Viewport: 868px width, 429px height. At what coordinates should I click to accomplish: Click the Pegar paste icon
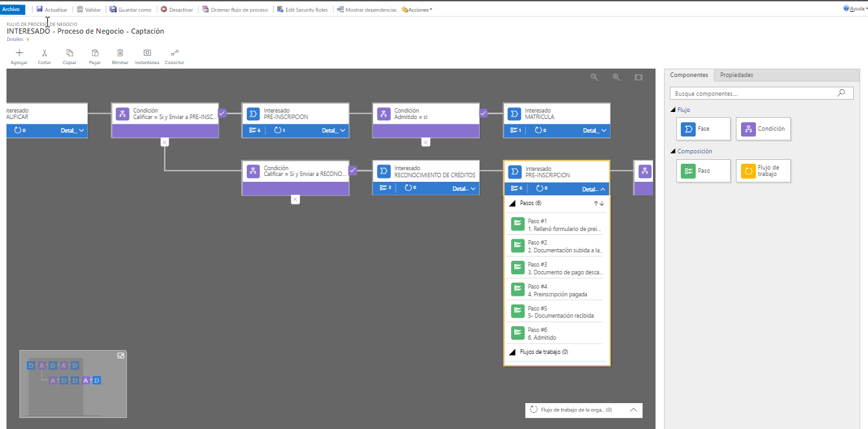(x=95, y=53)
